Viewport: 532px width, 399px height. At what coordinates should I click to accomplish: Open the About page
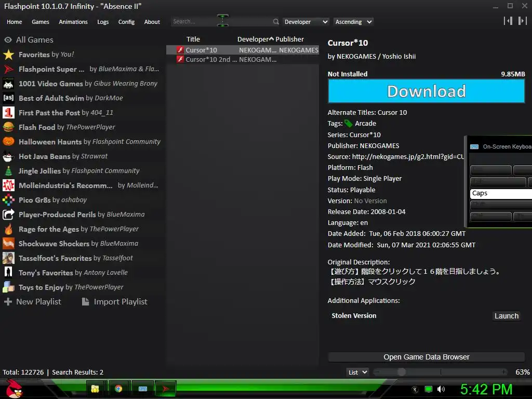(152, 22)
